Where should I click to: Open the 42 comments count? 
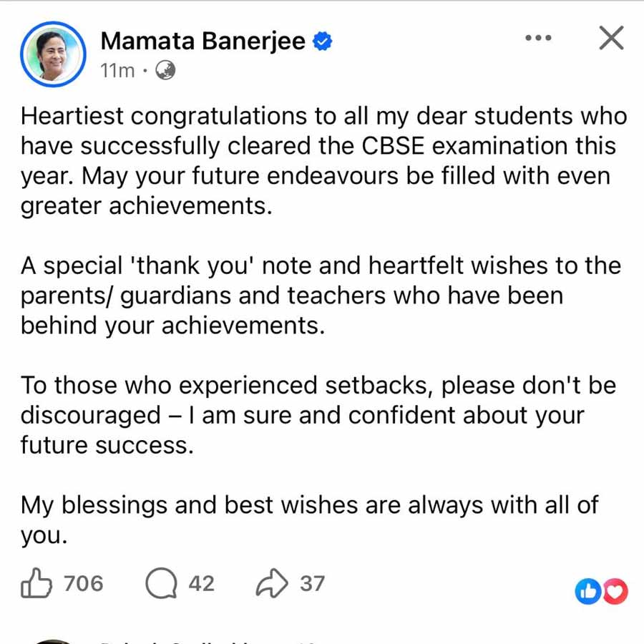click(201, 584)
